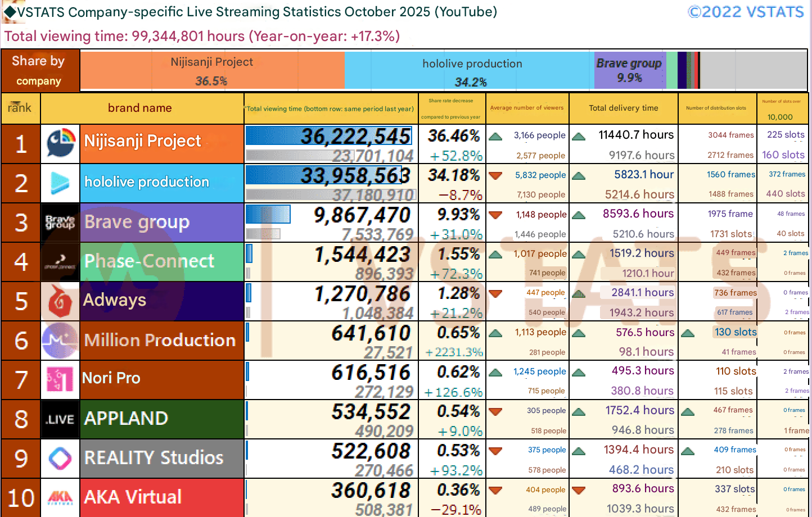Screen dimensions: 812x517
Task: Select the 'Adways' brand name cell
Action: tap(162, 301)
